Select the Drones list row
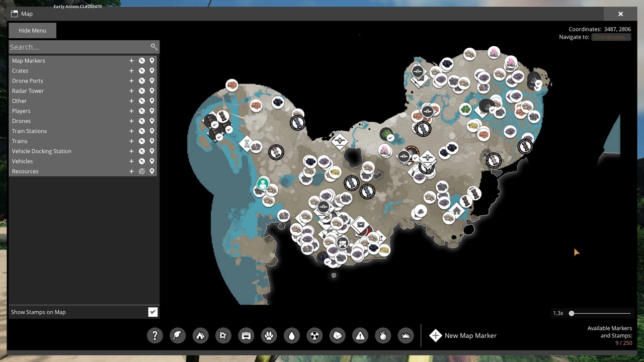 pyautogui.click(x=83, y=121)
